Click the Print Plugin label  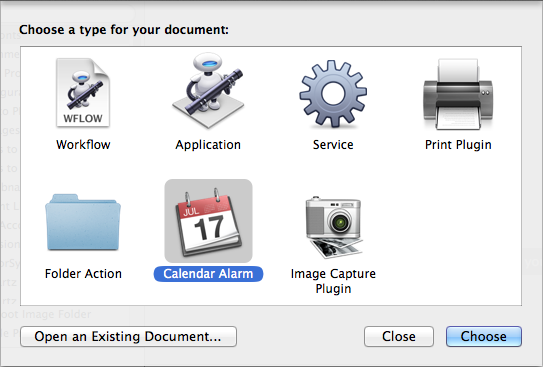click(x=458, y=145)
